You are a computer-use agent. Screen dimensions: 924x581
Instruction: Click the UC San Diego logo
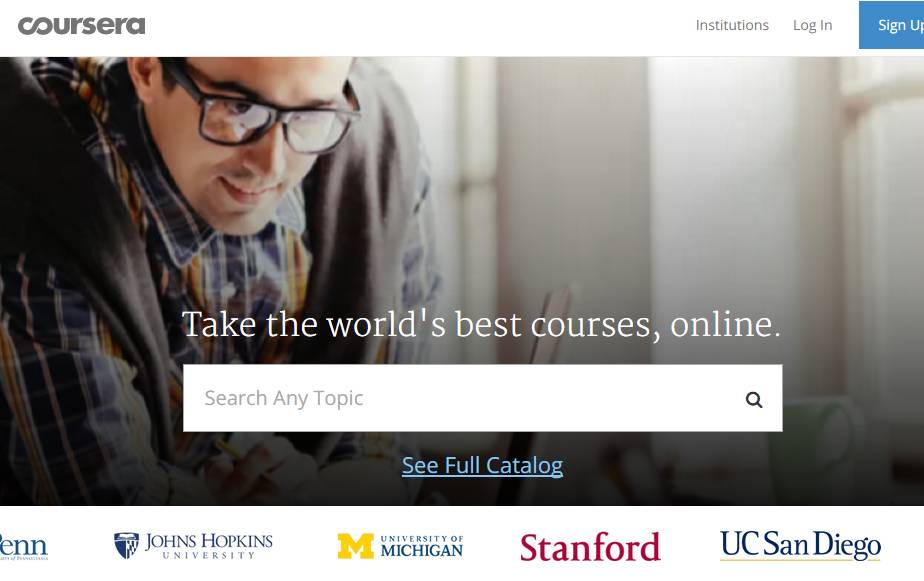[x=800, y=546]
